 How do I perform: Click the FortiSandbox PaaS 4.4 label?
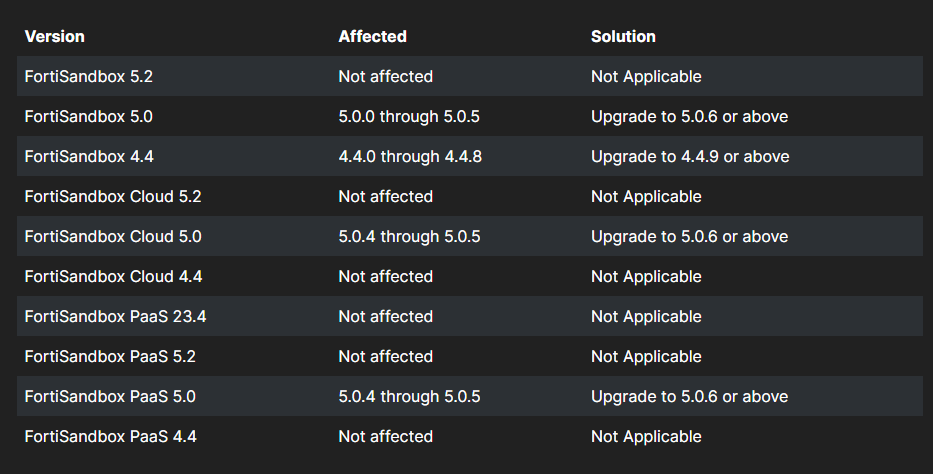[x=111, y=436]
